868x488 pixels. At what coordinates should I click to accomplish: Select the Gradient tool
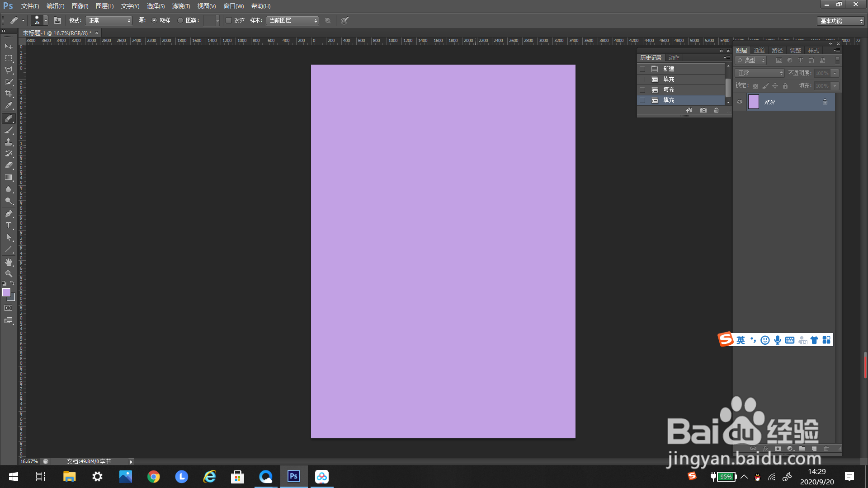[x=9, y=178]
